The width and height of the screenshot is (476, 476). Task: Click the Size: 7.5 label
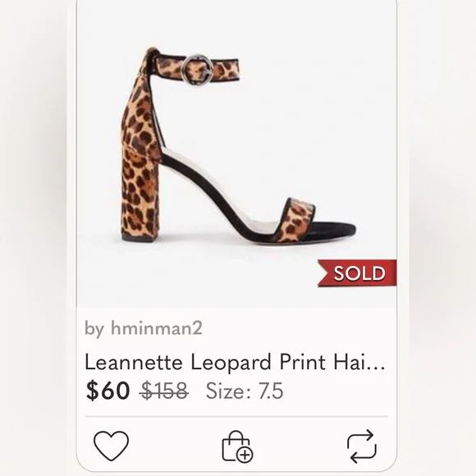245,391
